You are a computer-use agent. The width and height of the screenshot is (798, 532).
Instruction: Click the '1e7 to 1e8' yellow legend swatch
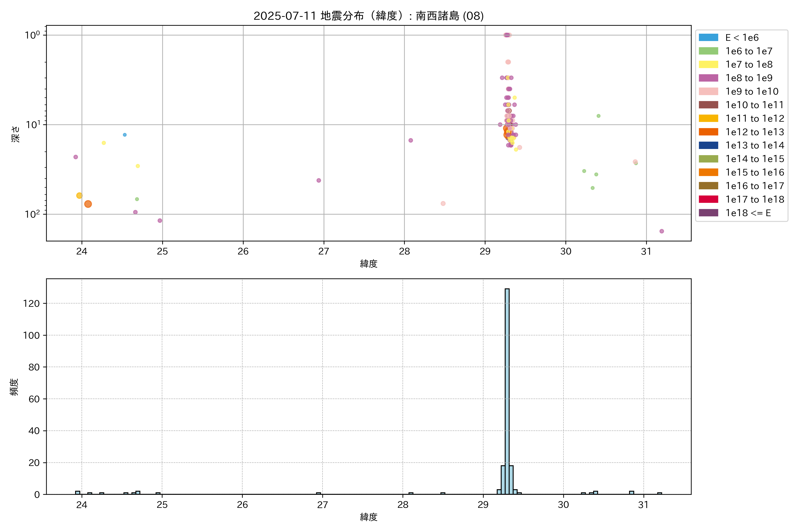[x=708, y=65]
